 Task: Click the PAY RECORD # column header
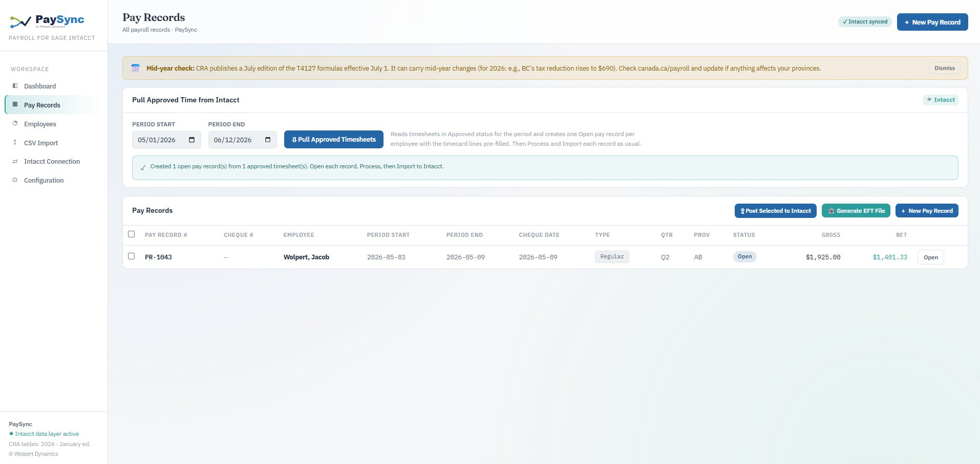tap(166, 235)
